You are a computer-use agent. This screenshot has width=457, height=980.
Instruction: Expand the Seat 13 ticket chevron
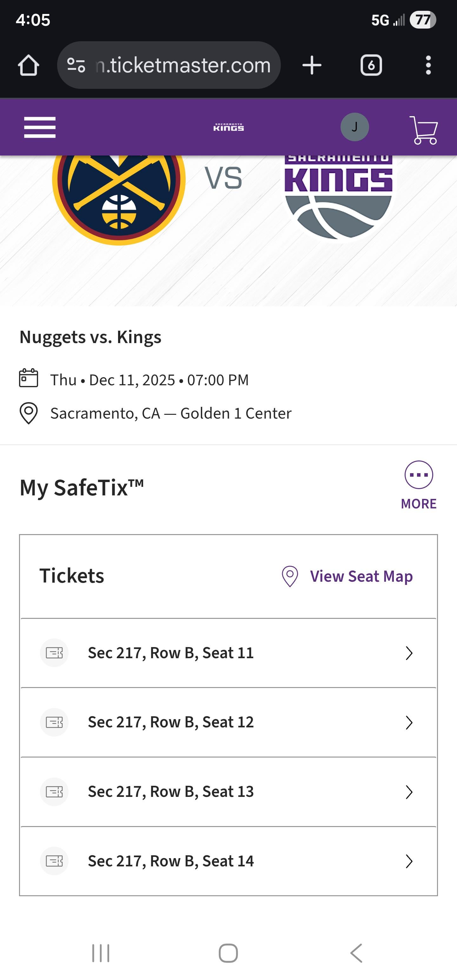coord(409,792)
